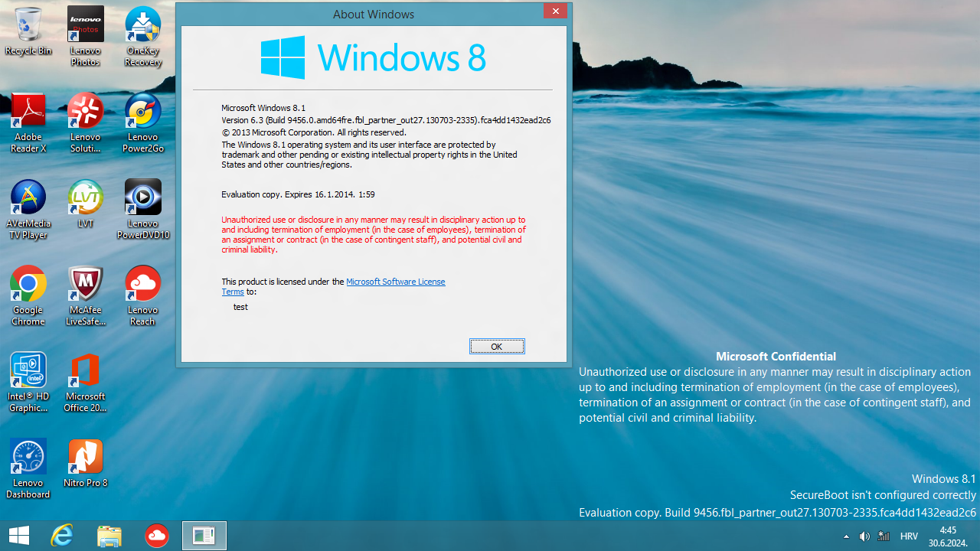The image size is (980, 551).
Task: Open the OneKey Recovery shortcut
Action: [143, 36]
